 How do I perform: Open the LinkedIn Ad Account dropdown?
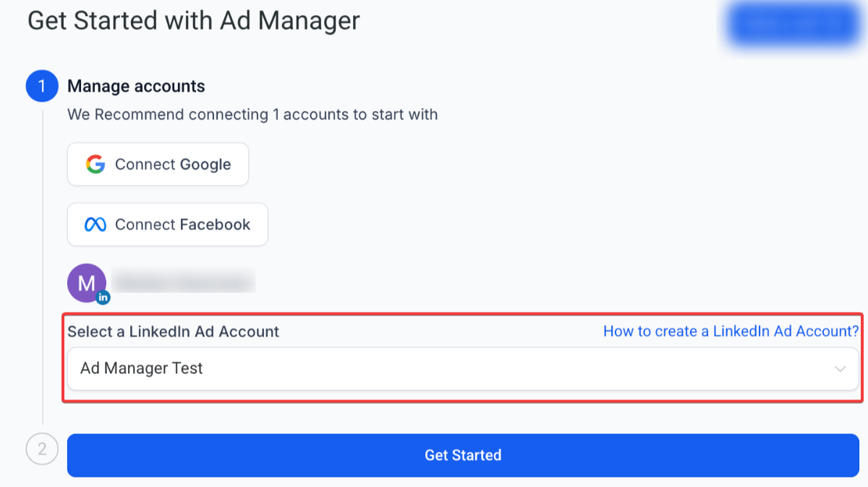click(x=463, y=369)
